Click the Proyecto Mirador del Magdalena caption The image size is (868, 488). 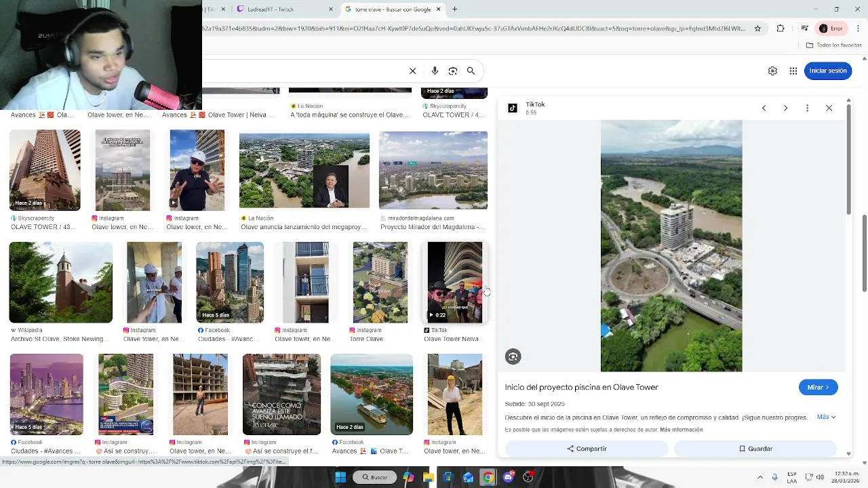(433, 227)
